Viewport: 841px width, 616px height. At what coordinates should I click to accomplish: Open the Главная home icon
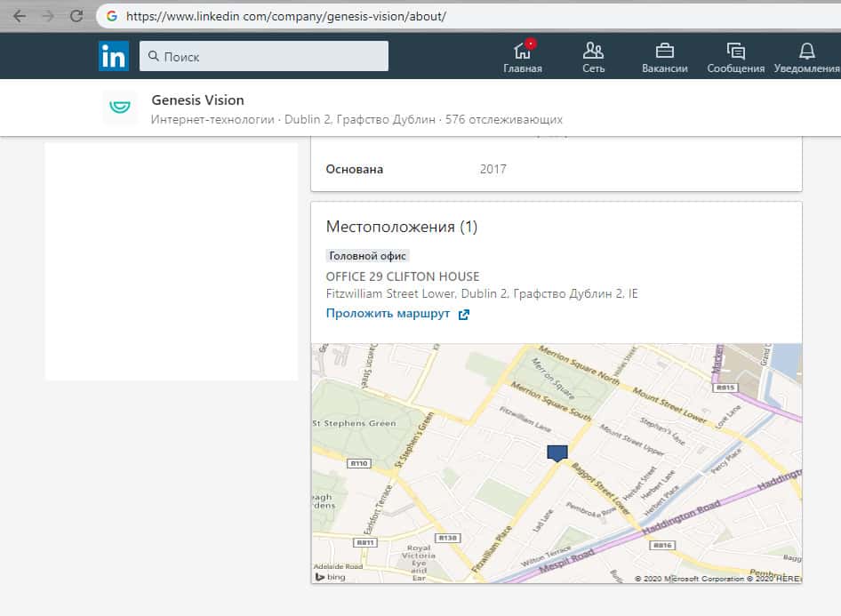point(522,50)
